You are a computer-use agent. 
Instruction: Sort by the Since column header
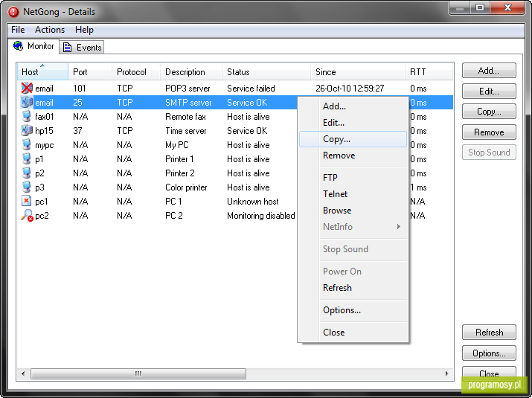tap(358, 72)
